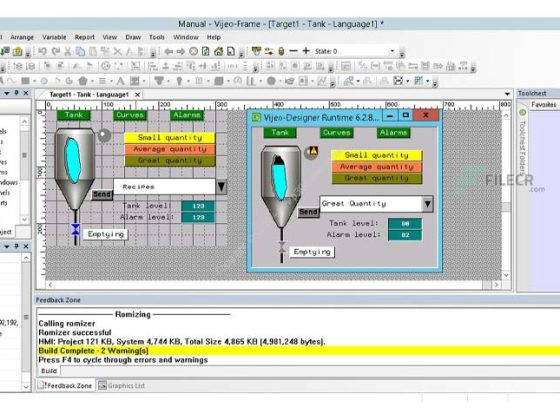
Task: Open the Recipes dropdown arrow in editor
Action: [221, 186]
